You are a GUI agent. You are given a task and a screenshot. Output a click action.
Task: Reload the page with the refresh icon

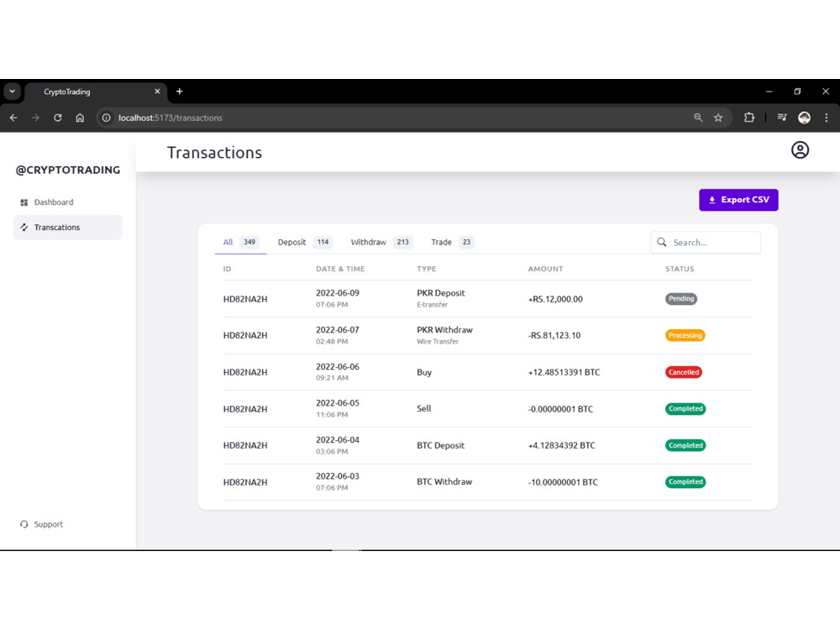(x=58, y=118)
